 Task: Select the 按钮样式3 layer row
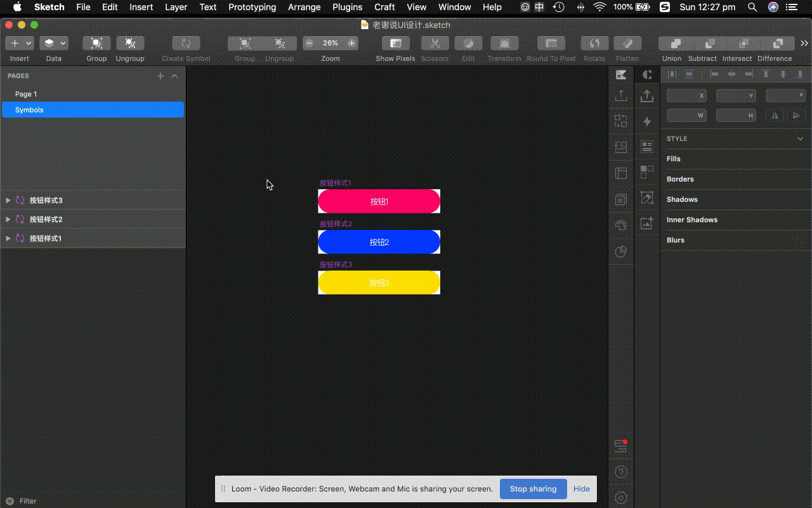pyautogui.click(x=93, y=200)
